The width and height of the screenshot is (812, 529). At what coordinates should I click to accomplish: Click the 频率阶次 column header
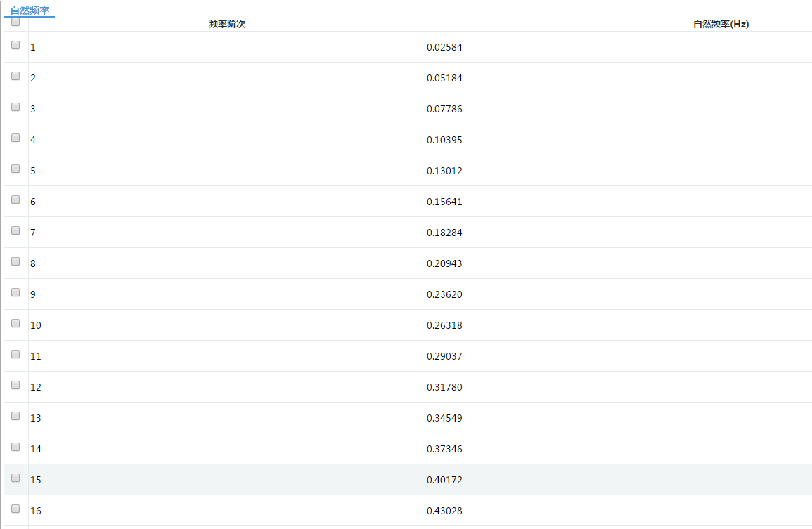click(226, 24)
